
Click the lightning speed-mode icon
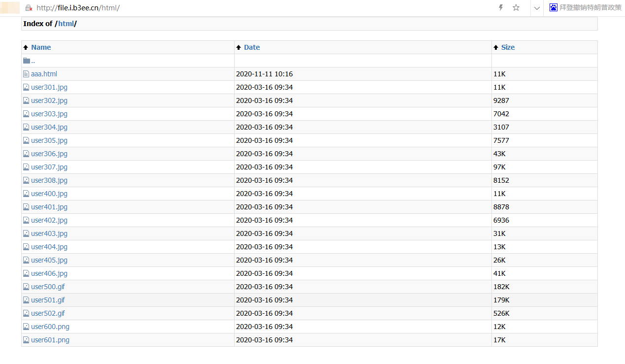501,8
